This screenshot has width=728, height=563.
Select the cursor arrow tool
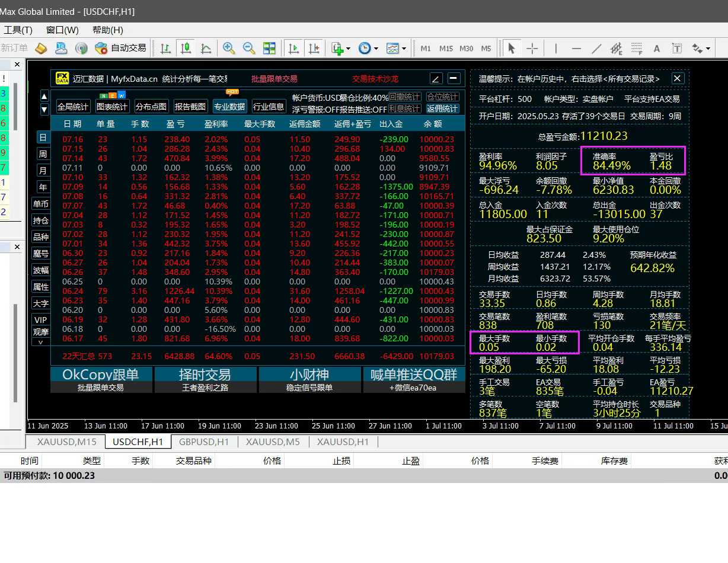click(x=512, y=48)
